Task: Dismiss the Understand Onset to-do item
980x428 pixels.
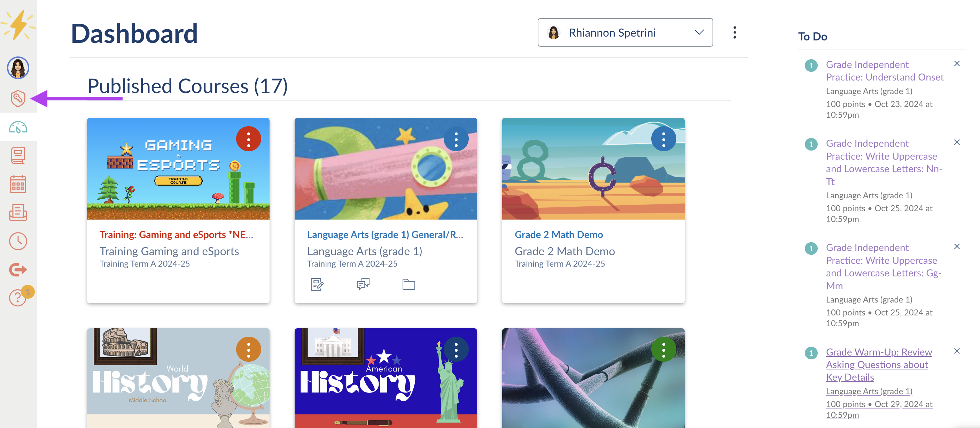Action: (x=957, y=63)
